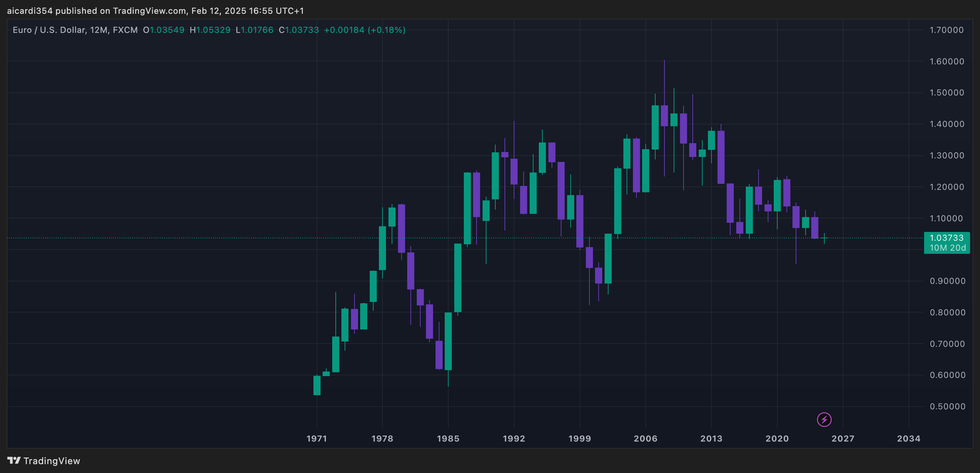Click the 2034 label on time axis
Image resolution: width=980 pixels, height=473 pixels.
point(909,438)
